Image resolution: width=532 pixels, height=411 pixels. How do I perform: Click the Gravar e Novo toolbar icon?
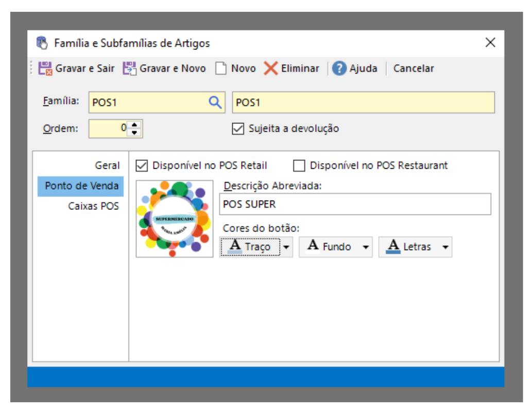click(x=129, y=68)
